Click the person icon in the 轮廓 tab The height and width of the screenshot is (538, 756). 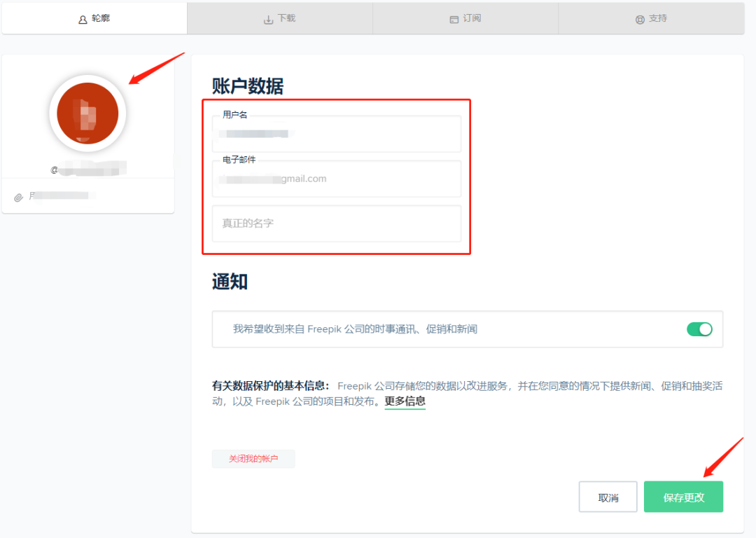point(83,20)
